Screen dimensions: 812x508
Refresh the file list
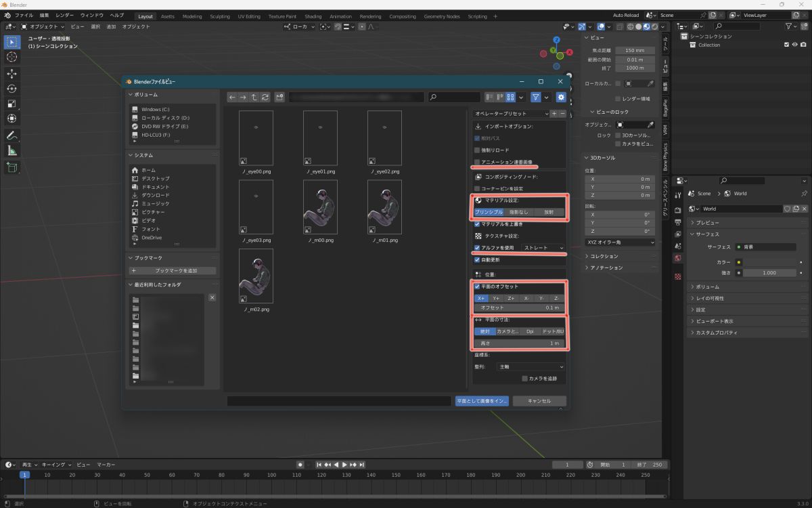click(x=265, y=98)
